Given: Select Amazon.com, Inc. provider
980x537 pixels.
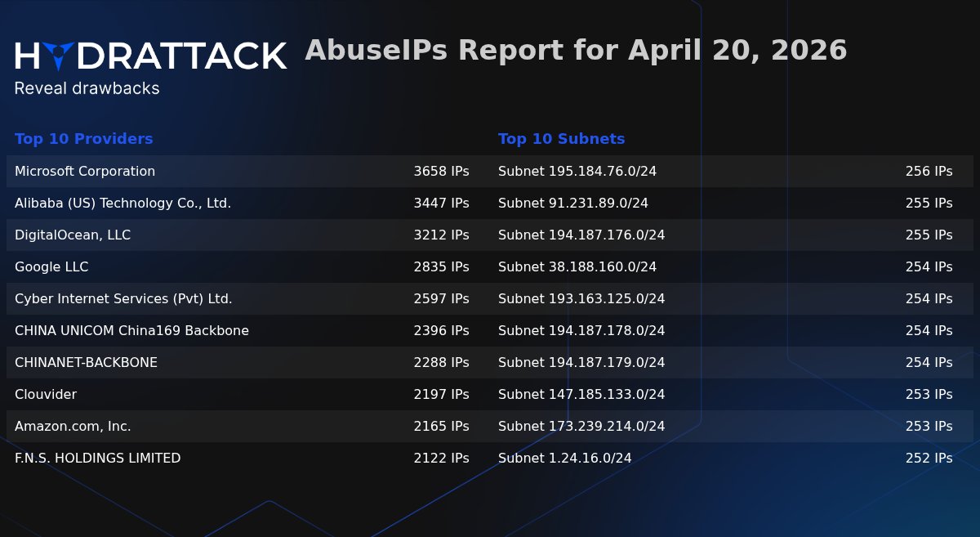Looking at the screenshot, I should [73, 427].
